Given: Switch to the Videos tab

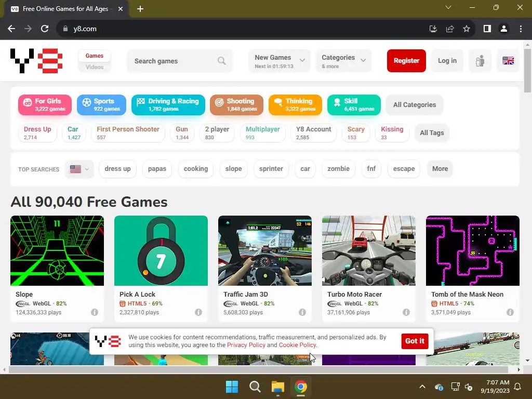Looking at the screenshot, I should coord(95,67).
